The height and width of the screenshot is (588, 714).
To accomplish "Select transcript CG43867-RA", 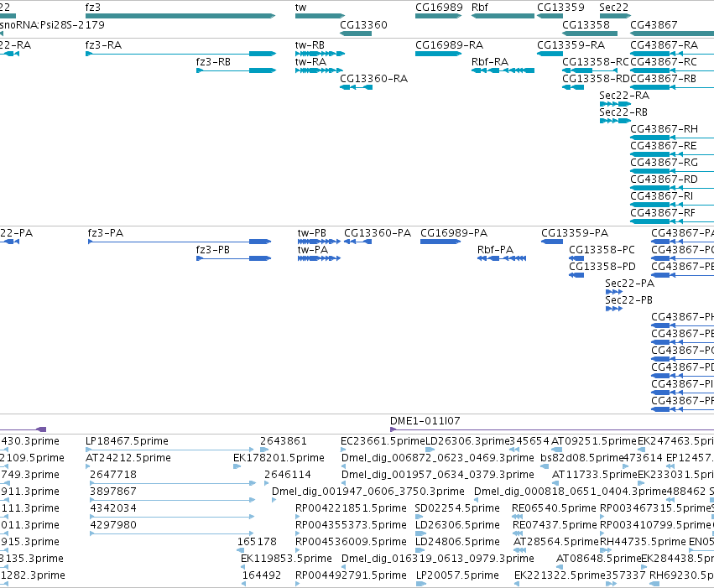I will point(672,54).
